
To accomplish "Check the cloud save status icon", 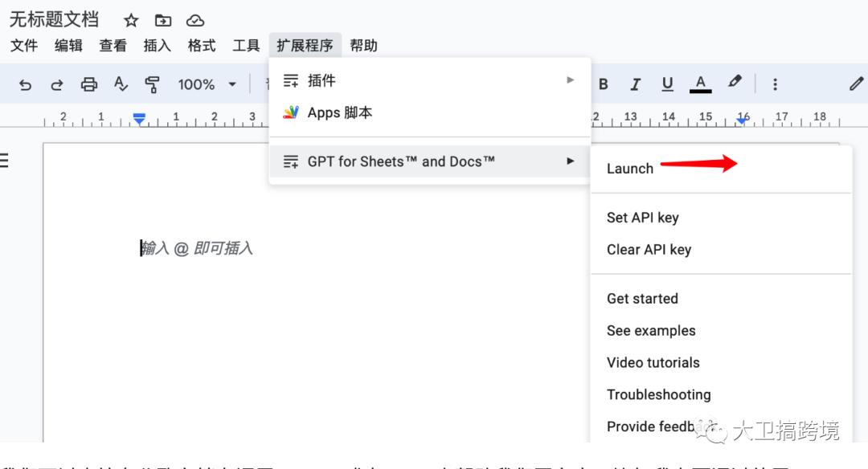I will pos(194,20).
